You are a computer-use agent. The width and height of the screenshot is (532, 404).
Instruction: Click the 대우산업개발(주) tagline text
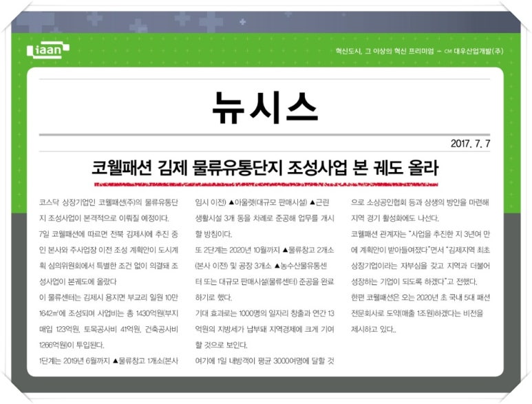[x=419, y=51]
